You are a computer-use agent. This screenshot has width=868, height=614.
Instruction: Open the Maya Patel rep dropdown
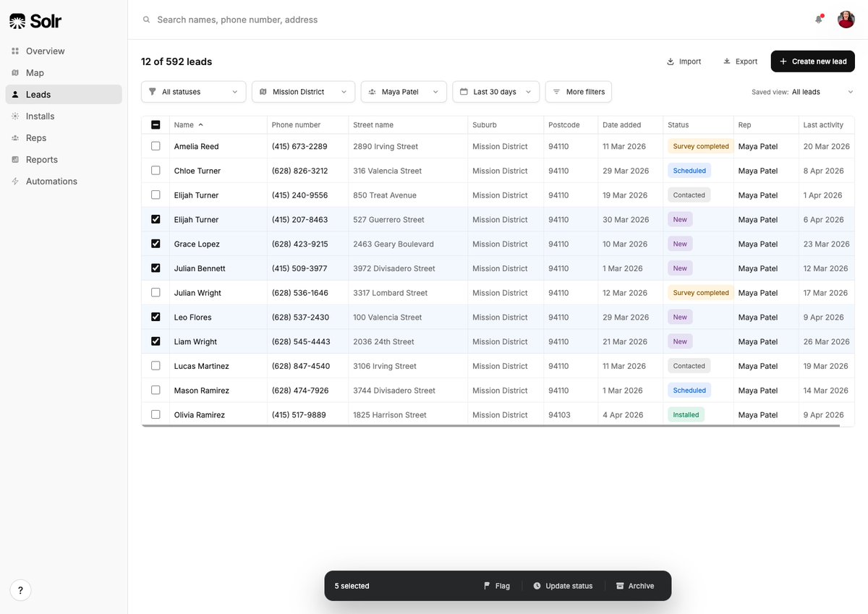(x=404, y=92)
